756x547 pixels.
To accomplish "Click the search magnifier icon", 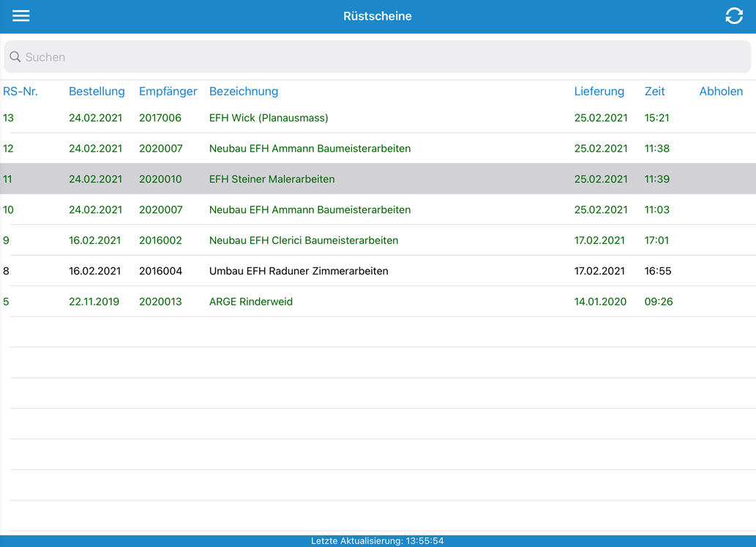I will [15, 57].
